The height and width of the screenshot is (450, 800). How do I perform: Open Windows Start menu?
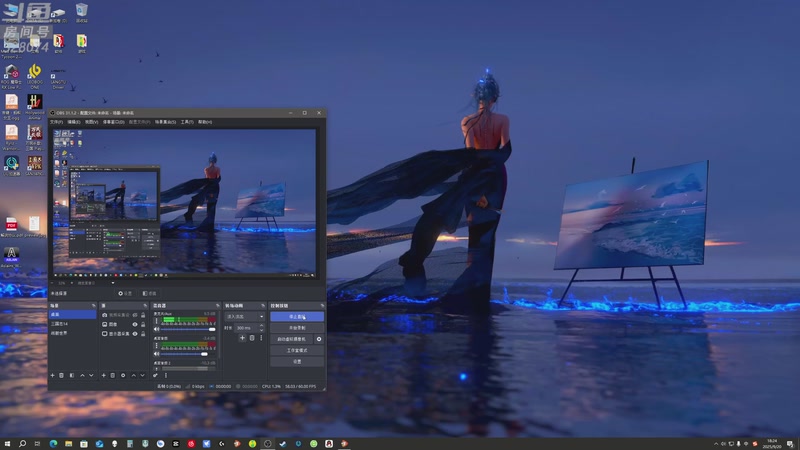click(7, 444)
